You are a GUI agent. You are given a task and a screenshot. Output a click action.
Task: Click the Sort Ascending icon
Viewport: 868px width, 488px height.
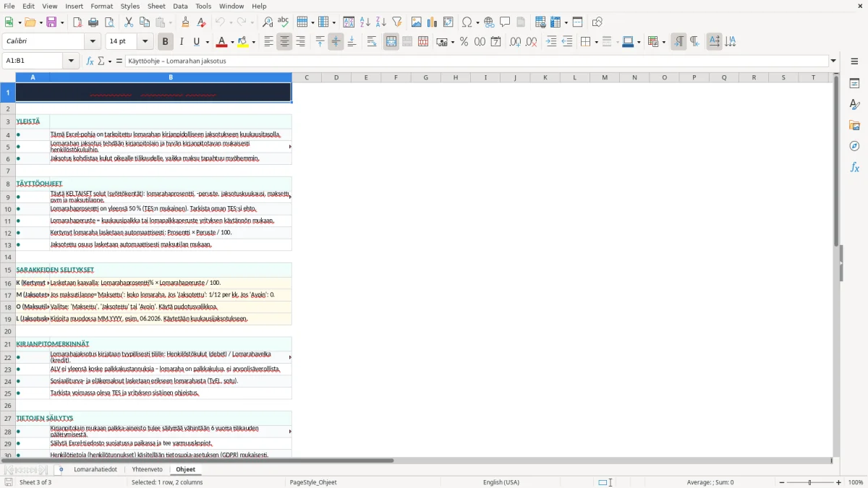(365, 22)
